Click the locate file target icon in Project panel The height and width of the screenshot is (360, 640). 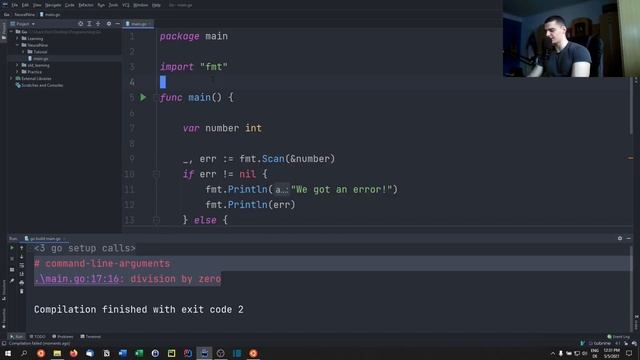point(80,24)
